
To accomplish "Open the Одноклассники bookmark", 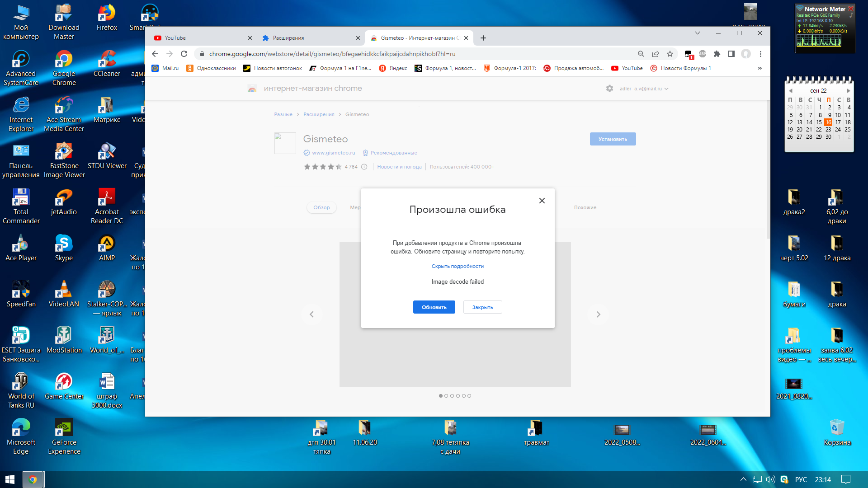I will 211,68.
